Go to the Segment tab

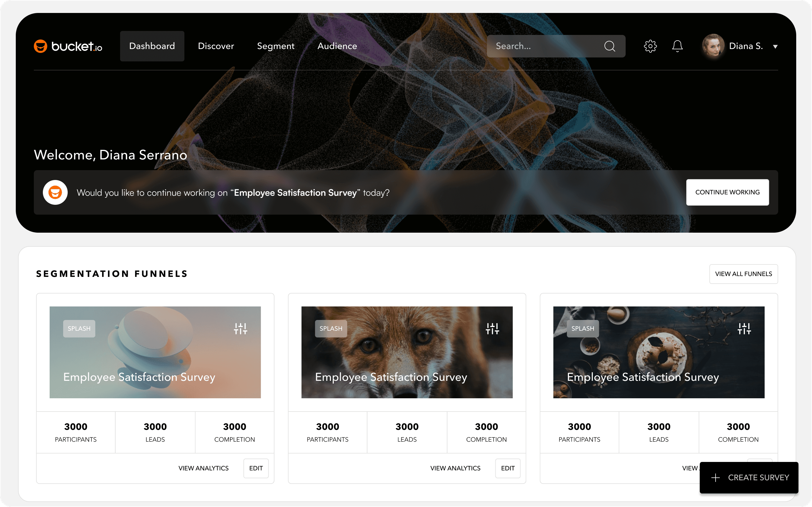tap(275, 46)
